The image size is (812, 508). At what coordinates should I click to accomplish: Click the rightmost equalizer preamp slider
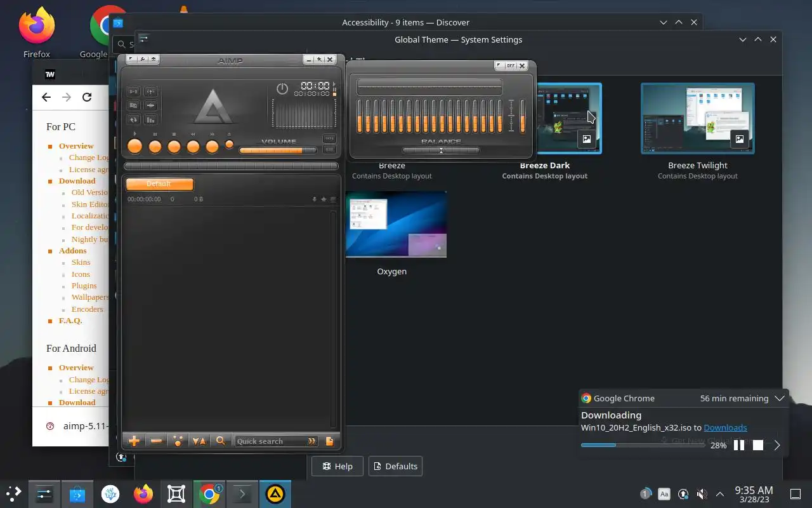tap(523, 116)
